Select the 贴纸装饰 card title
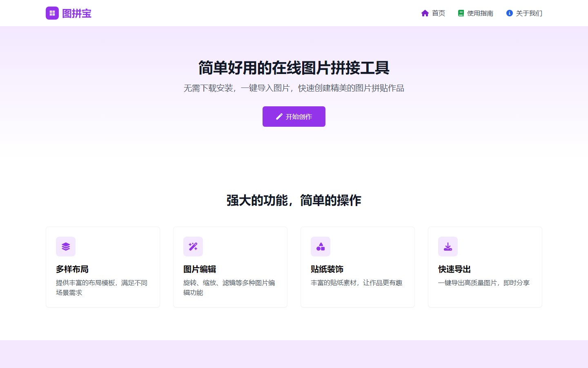Image resolution: width=588 pixels, height=368 pixels. [x=327, y=269]
